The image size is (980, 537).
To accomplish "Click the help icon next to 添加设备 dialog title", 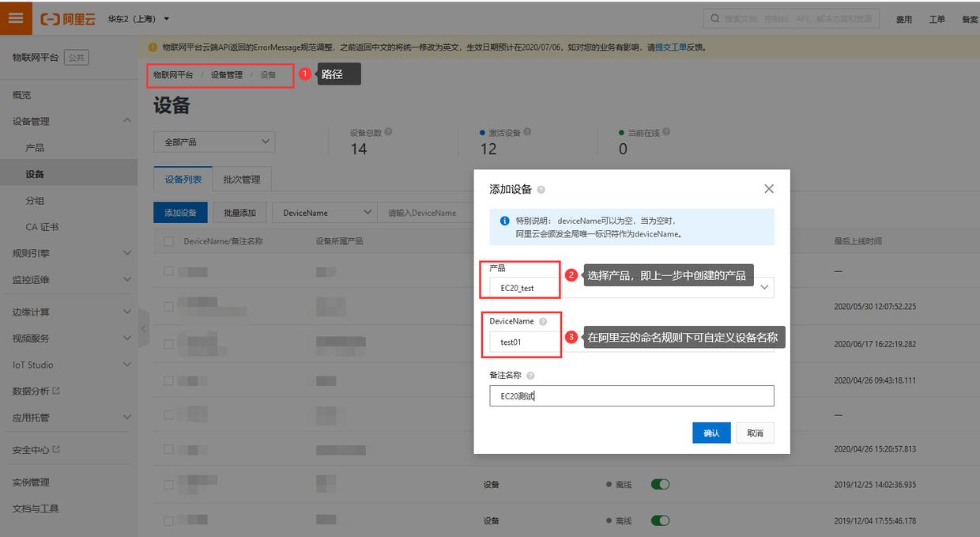I will pyautogui.click(x=543, y=188).
